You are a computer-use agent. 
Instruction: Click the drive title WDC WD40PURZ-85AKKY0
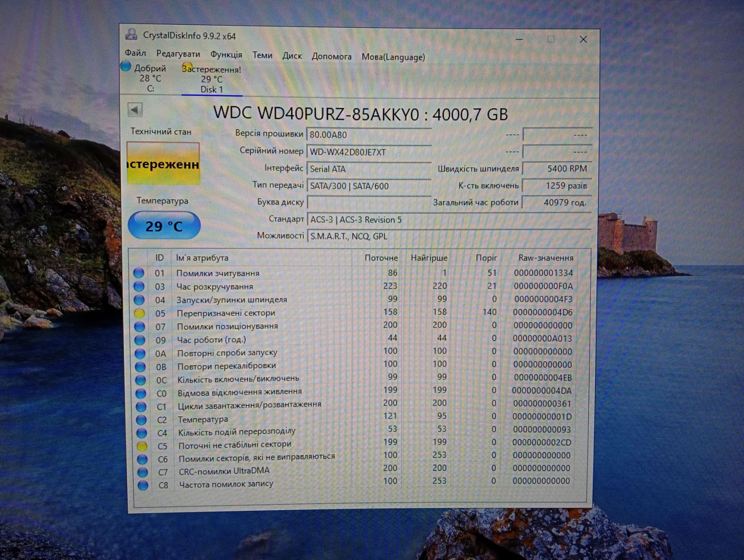[316, 114]
